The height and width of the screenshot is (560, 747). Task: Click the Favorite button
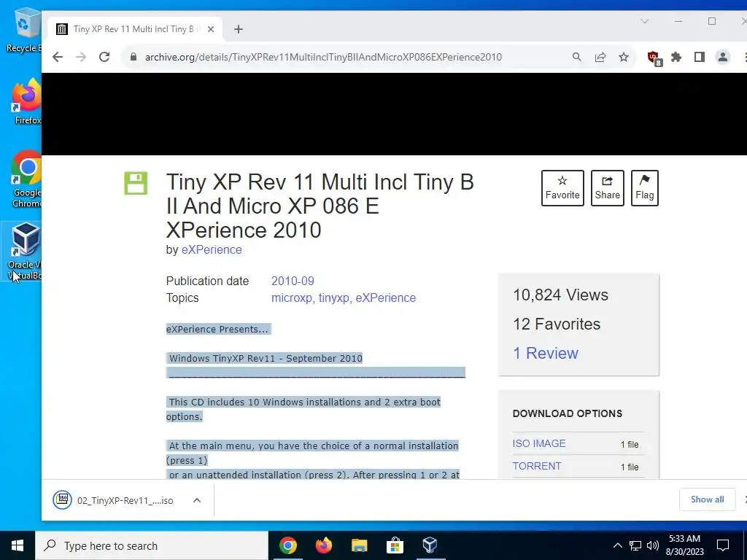point(562,188)
